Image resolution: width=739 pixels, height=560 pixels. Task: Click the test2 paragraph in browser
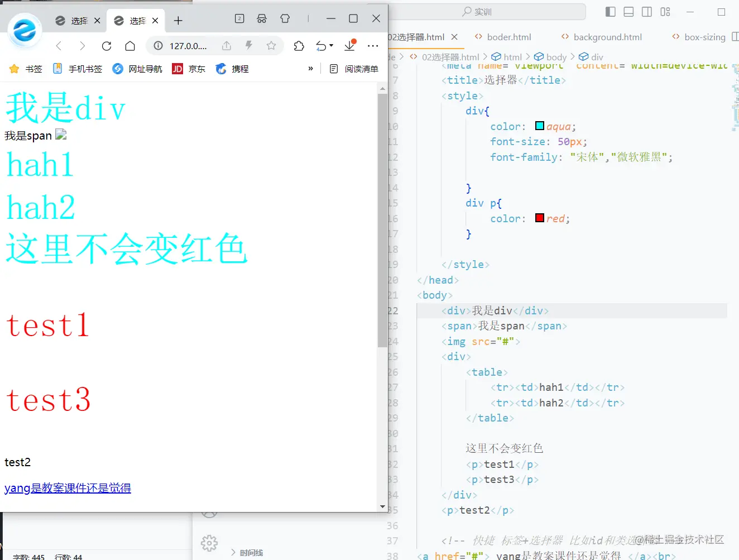click(x=17, y=462)
